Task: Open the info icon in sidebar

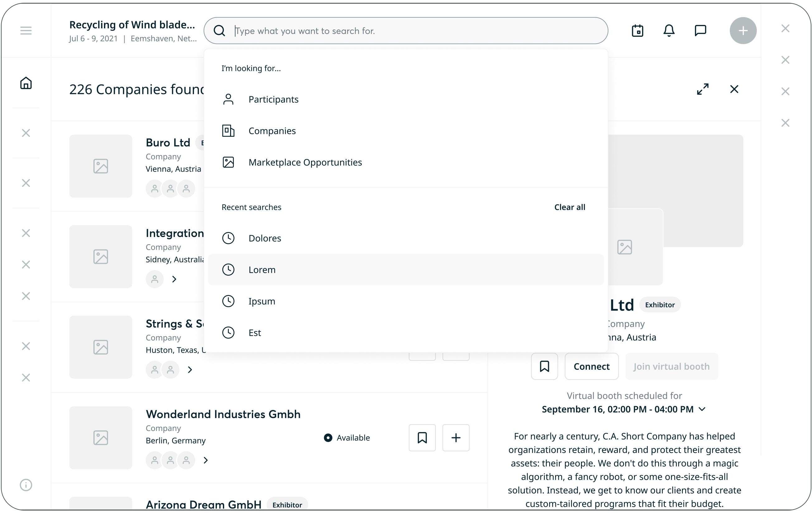Action: pyautogui.click(x=26, y=485)
